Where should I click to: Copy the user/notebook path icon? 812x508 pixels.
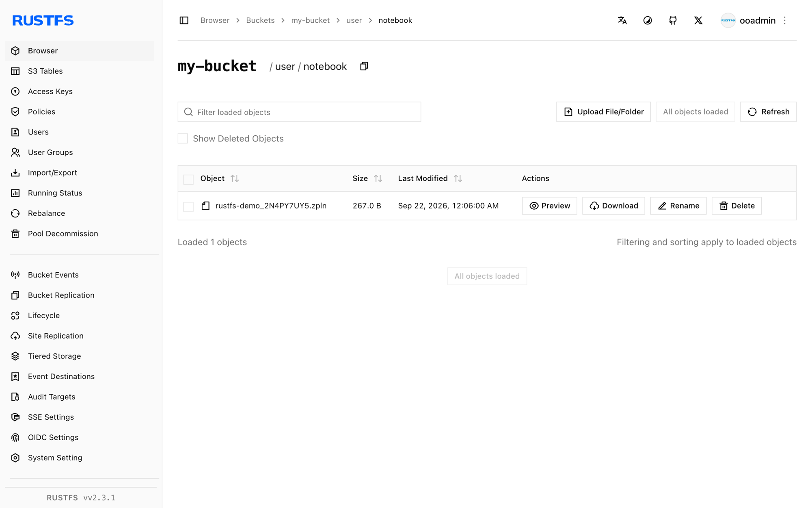pyautogui.click(x=364, y=66)
